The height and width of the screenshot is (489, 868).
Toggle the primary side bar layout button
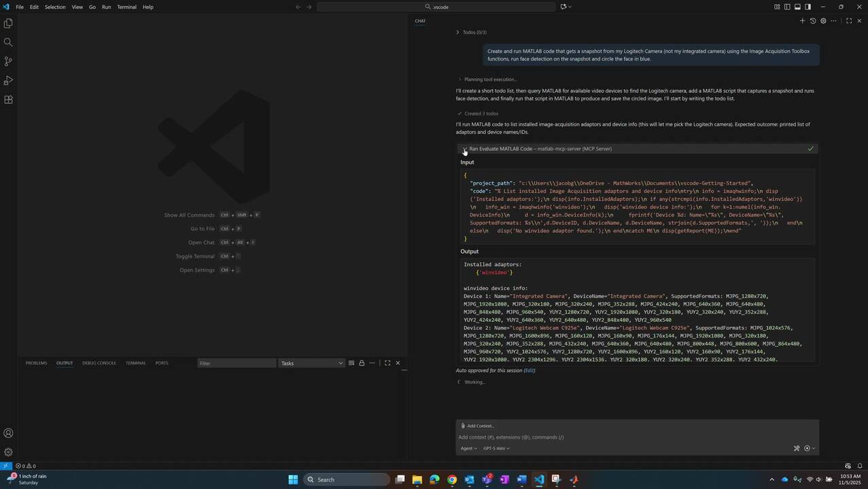pyautogui.click(x=787, y=7)
